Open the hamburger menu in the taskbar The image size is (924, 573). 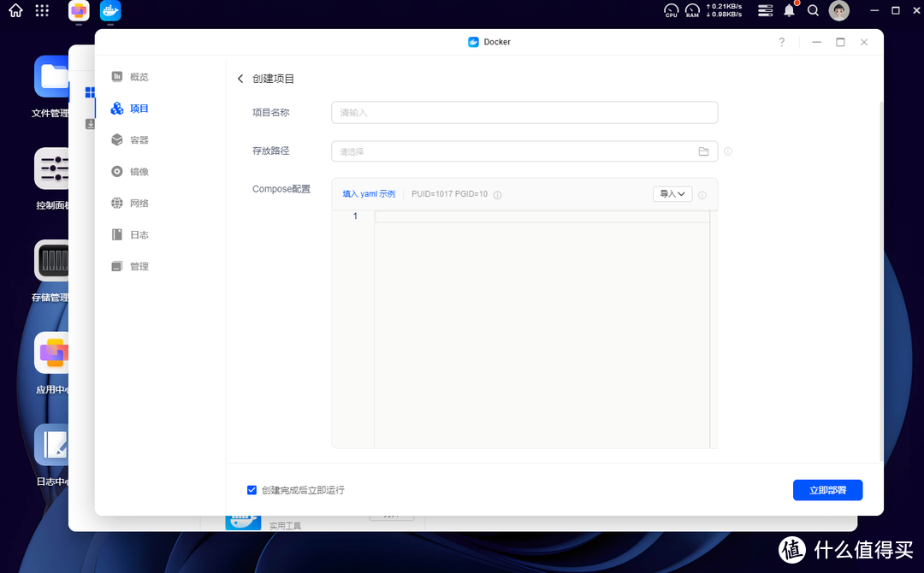coord(765,11)
